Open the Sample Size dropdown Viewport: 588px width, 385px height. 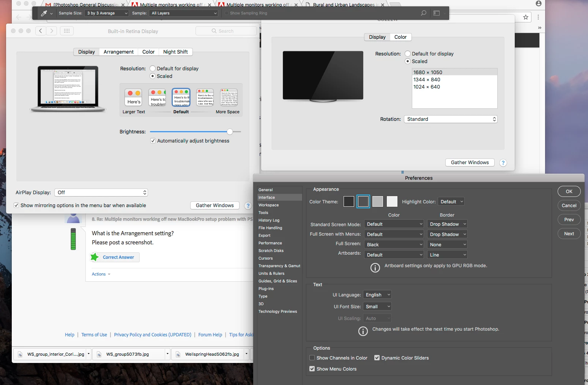click(x=107, y=13)
